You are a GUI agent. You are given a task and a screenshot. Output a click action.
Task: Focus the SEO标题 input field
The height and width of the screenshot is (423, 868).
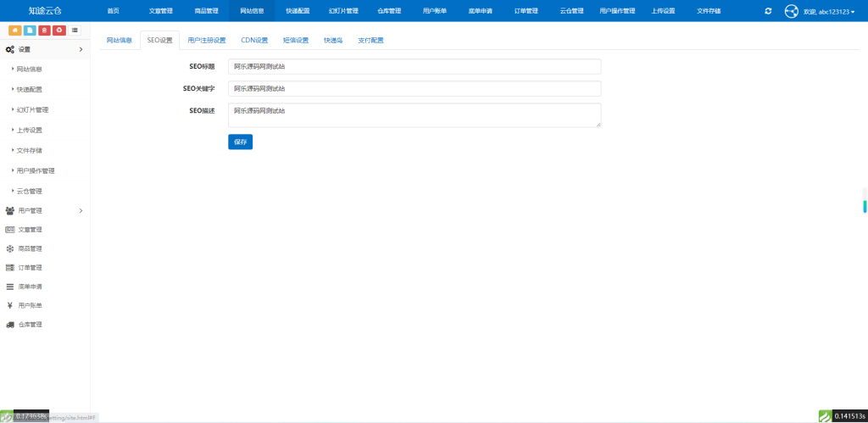pyautogui.click(x=415, y=66)
